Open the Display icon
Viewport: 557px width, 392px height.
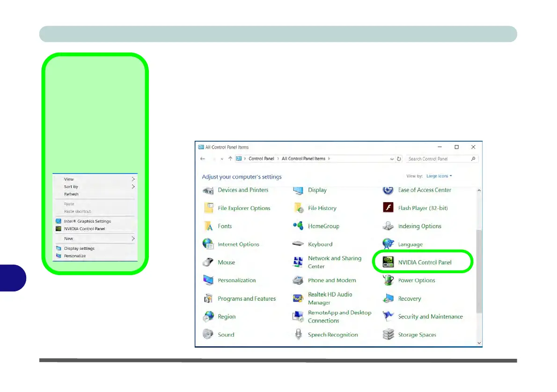tap(298, 190)
